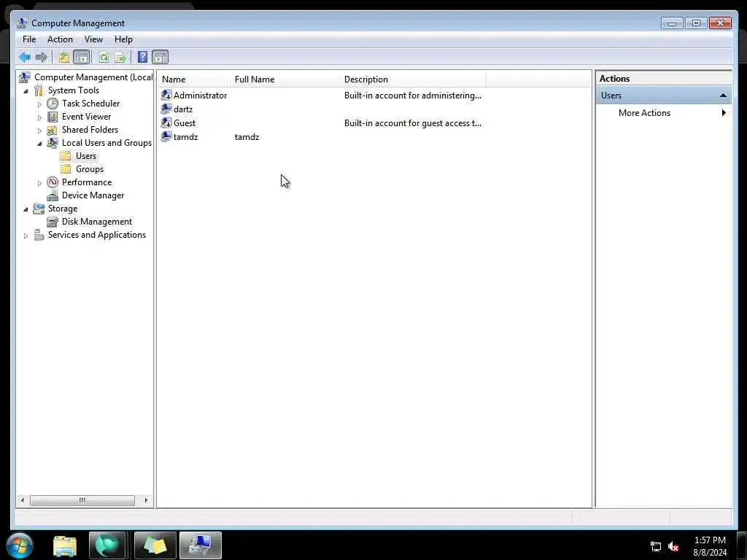Select Computer Management (Local) root node
Screen dimensions: 747x560
pyautogui.click(x=93, y=77)
